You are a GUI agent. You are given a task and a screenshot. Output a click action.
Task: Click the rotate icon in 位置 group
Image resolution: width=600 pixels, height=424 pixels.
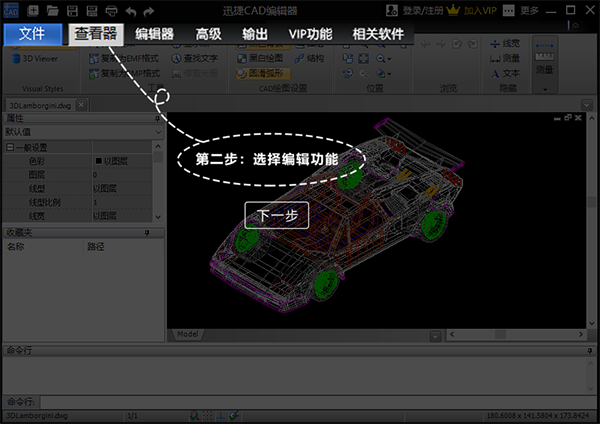point(348,73)
